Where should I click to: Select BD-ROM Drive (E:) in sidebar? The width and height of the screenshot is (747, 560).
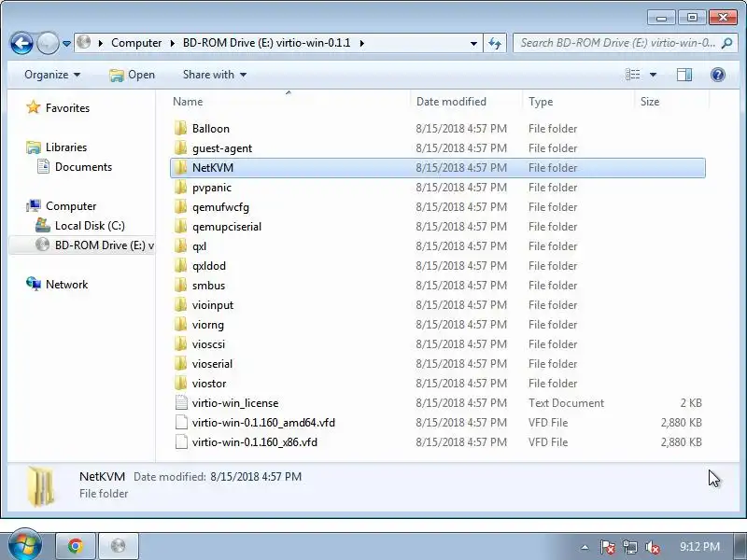[104, 245]
